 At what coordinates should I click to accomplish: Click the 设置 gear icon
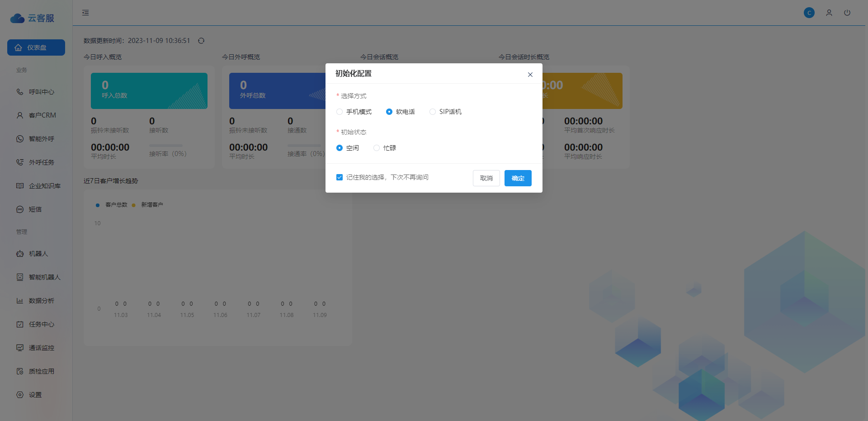pos(20,395)
